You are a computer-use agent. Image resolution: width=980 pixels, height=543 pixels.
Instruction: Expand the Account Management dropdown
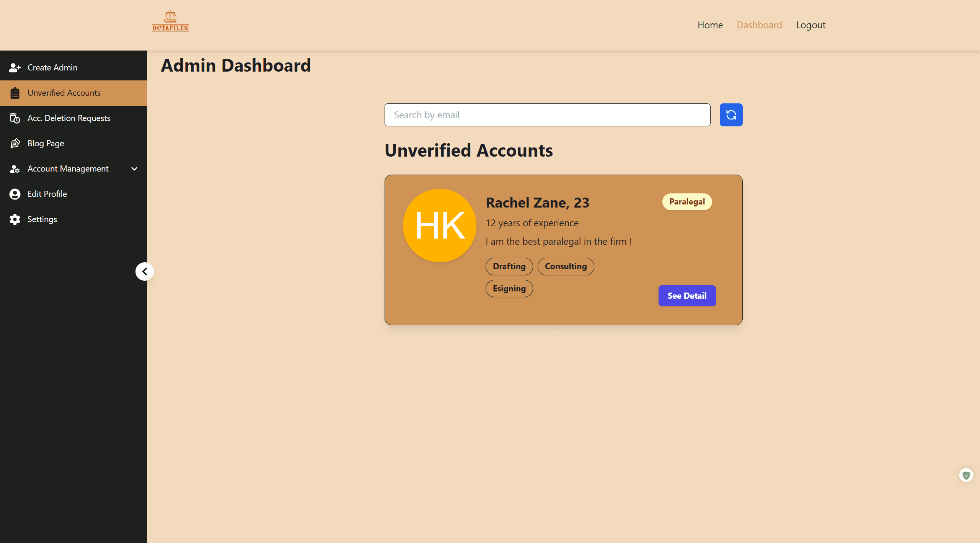click(x=134, y=168)
